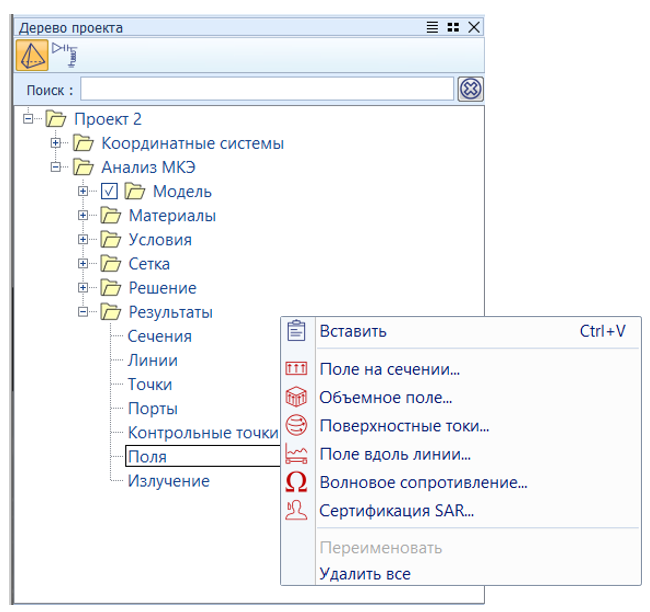Select the Излучение tree item
650x612 pixels.
pos(168,481)
